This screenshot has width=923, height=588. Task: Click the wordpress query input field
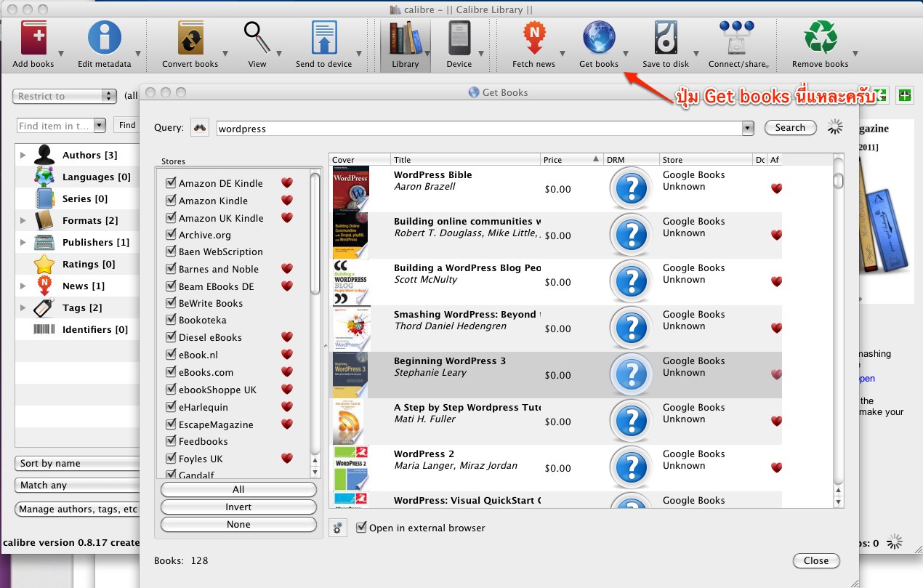coord(479,129)
